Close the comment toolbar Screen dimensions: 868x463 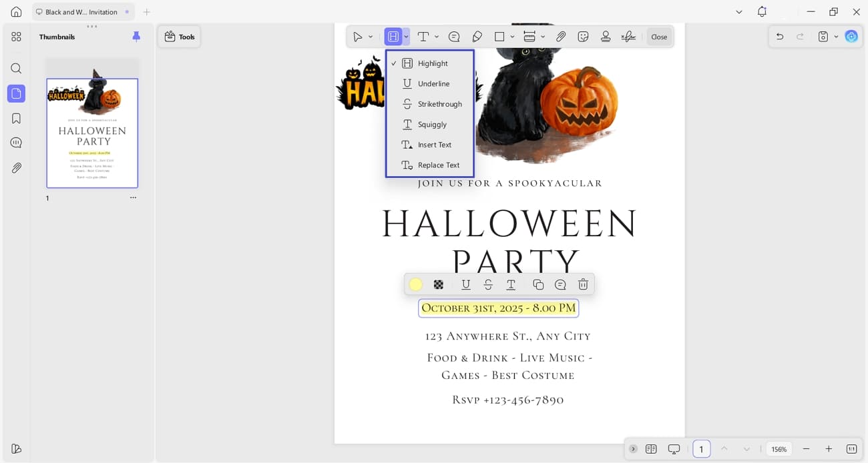659,37
